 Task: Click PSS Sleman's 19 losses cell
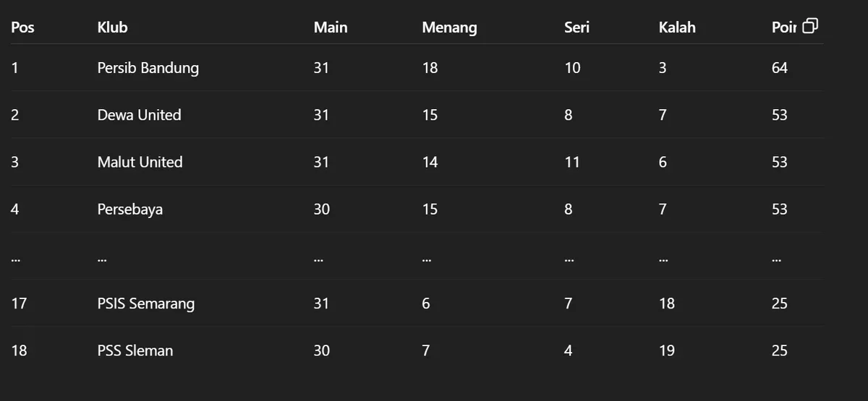coord(667,350)
